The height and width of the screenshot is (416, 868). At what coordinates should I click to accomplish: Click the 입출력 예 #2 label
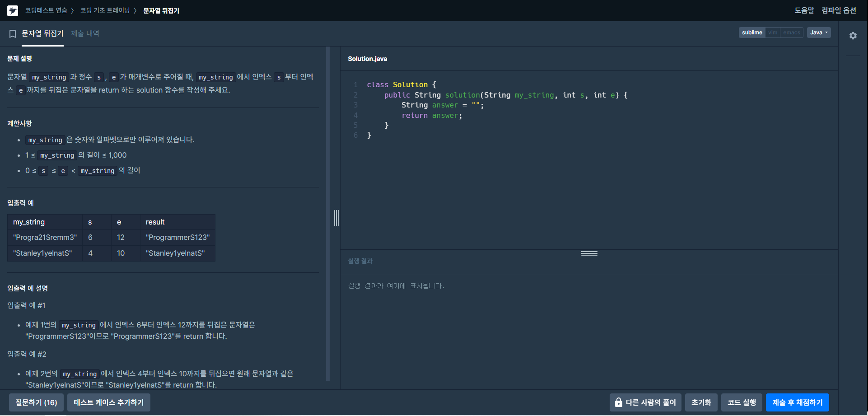click(27, 354)
